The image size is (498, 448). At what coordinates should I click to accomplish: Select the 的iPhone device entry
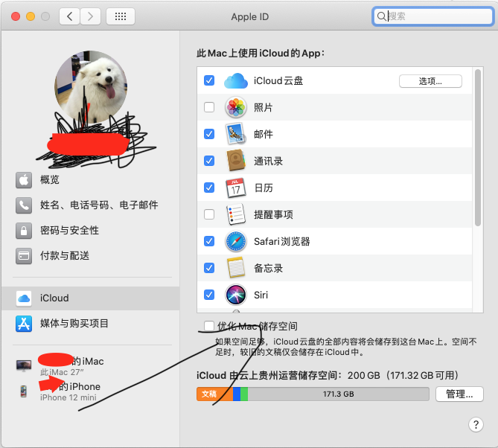pyautogui.click(x=91, y=391)
